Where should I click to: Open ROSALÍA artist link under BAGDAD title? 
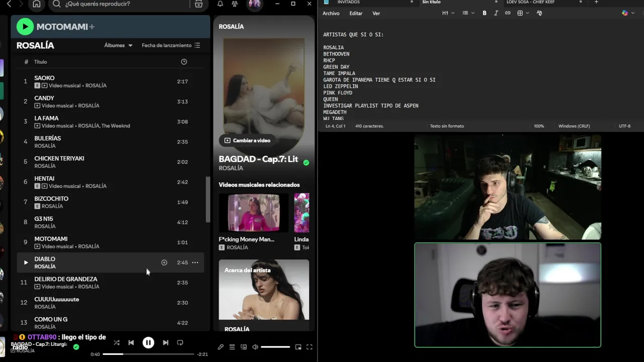click(x=231, y=168)
